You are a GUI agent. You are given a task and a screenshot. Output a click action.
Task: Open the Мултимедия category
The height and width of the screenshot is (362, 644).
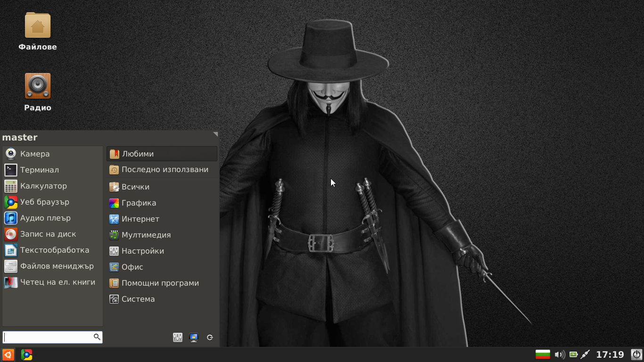pos(162,235)
